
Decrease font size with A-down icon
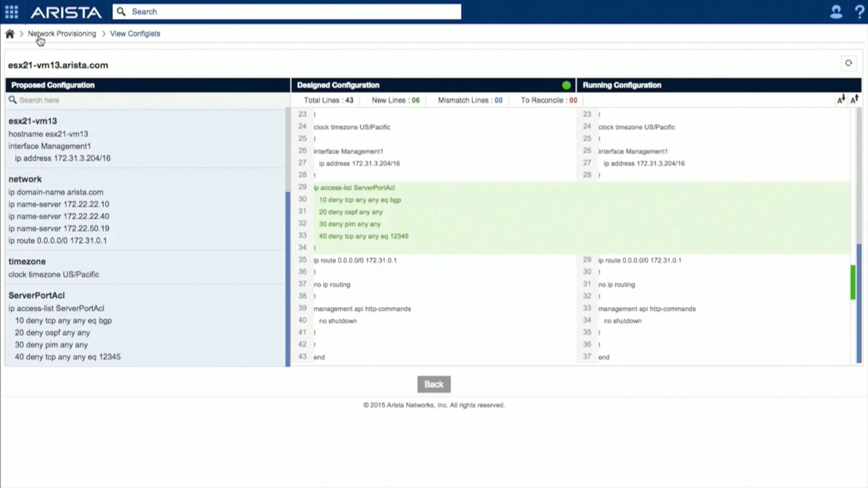841,99
